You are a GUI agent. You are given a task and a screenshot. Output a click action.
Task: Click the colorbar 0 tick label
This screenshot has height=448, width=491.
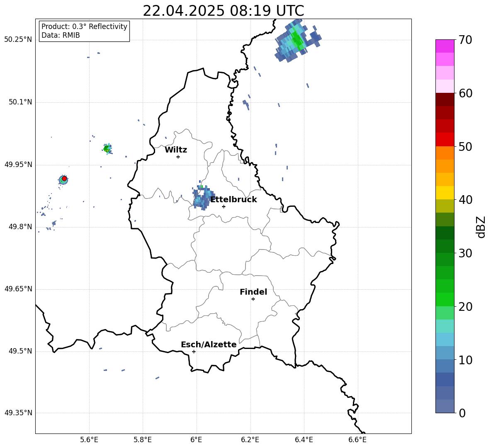pos(462,413)
